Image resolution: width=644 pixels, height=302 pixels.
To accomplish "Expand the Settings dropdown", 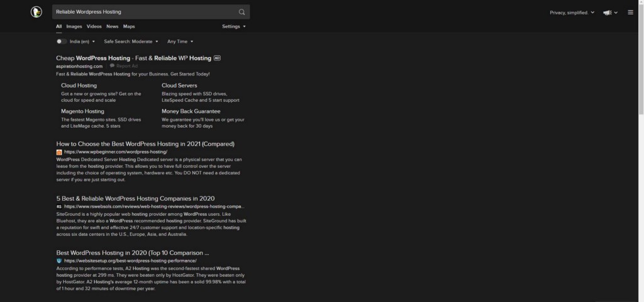I will [x=234, y=26].
